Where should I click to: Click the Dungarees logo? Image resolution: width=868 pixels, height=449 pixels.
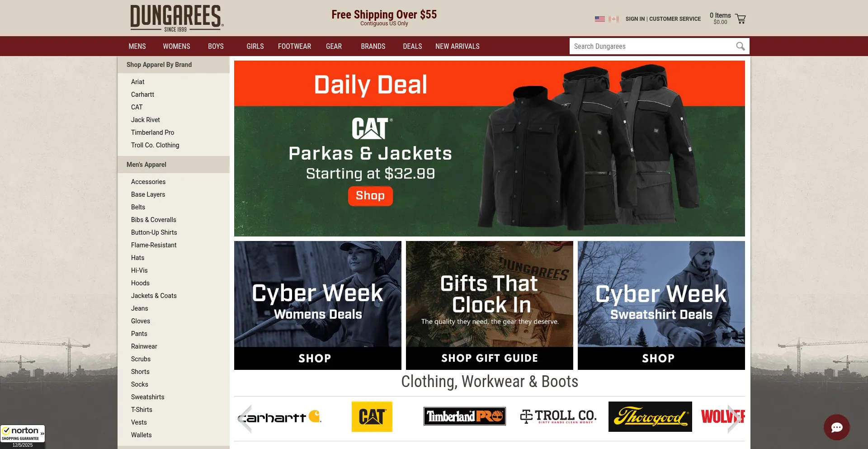point(177,18)
